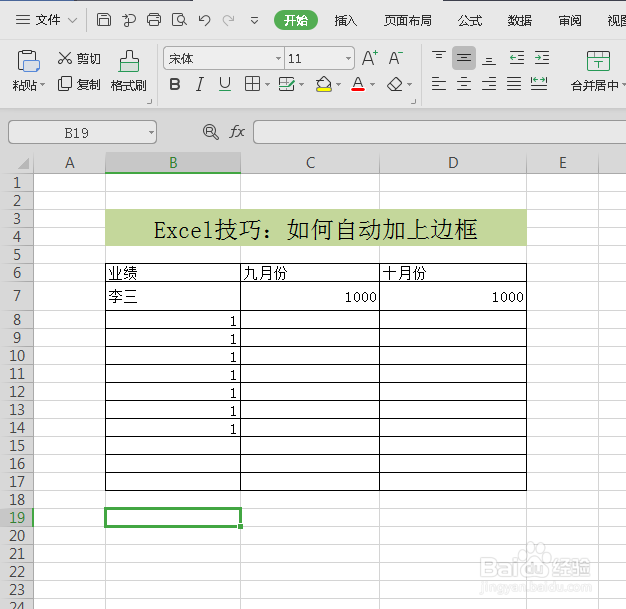Switch to the 数据 Data tab
Screen dimensions: 626x609
520,20
